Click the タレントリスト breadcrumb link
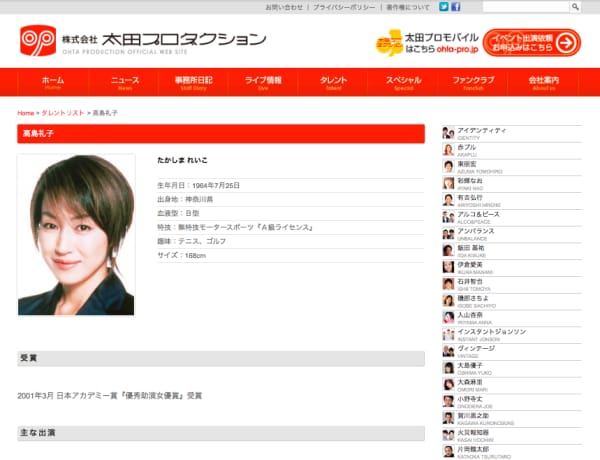Viewport: 600px width, 460px height. click(62, 113)
